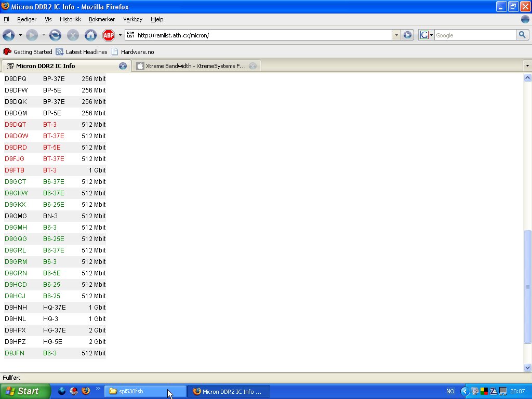Click the red quick launch icon in taskbar
This screenshot has height=399, width=532.
click(74, 391)
